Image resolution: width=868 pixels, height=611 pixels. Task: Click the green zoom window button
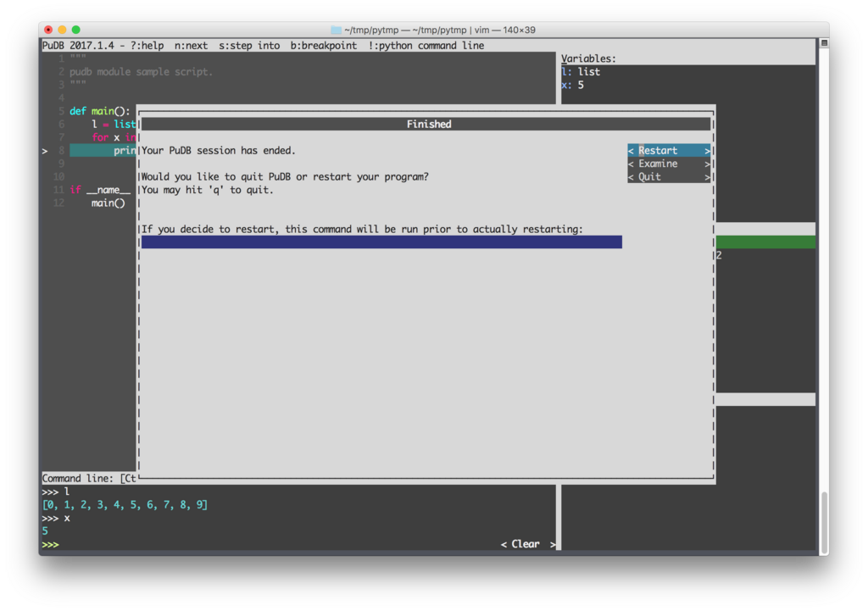tap(75, 30)
